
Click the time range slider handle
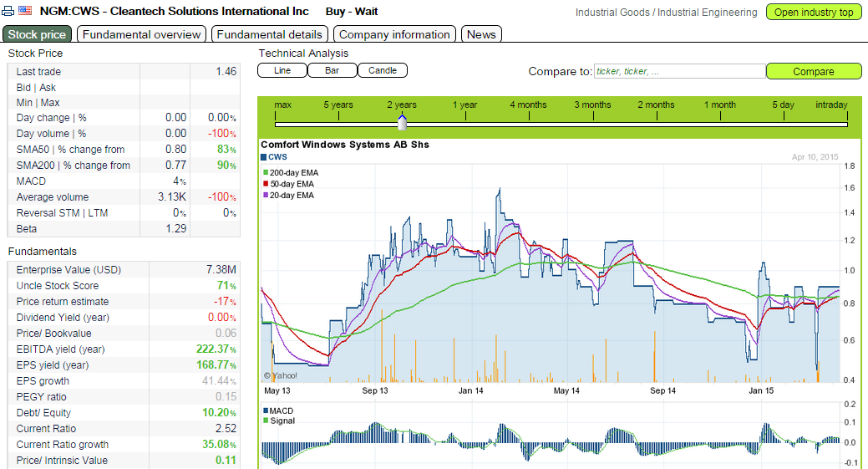click(403, 122)
